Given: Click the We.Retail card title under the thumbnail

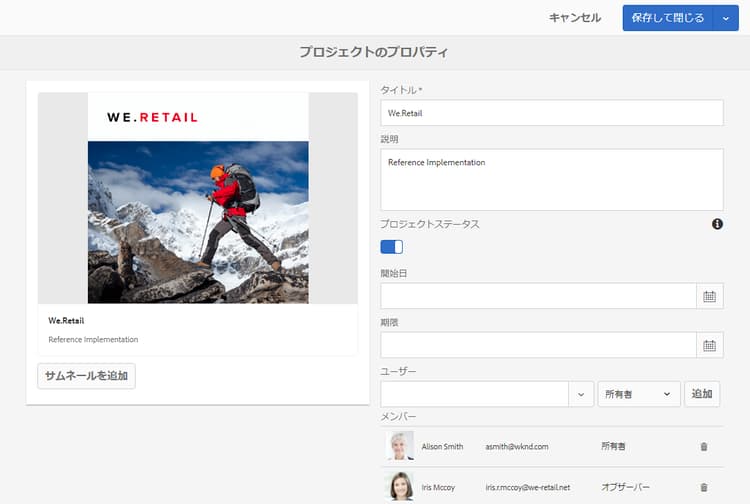Looking at the screenshot, I should (66, 321).
